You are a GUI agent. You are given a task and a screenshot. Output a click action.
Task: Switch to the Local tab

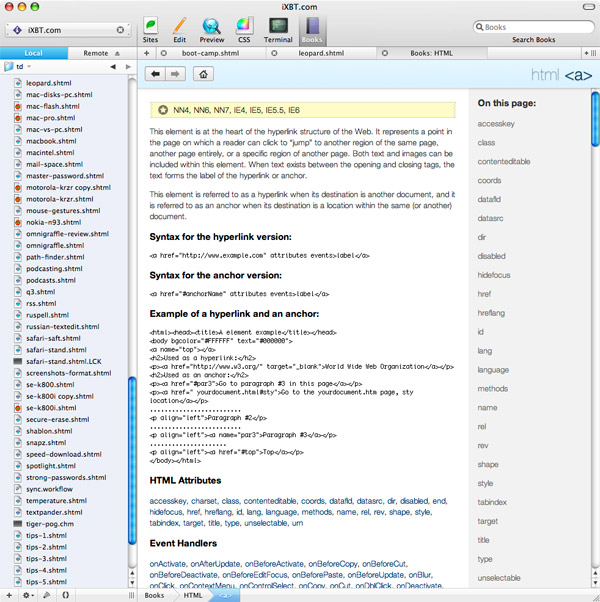pyautogui.click(x=34, y=53)
